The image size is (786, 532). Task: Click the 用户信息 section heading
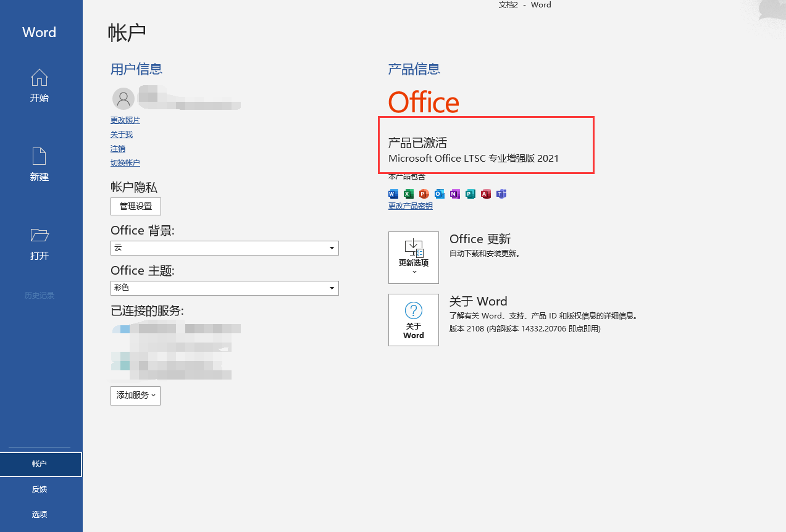(136, 69)
